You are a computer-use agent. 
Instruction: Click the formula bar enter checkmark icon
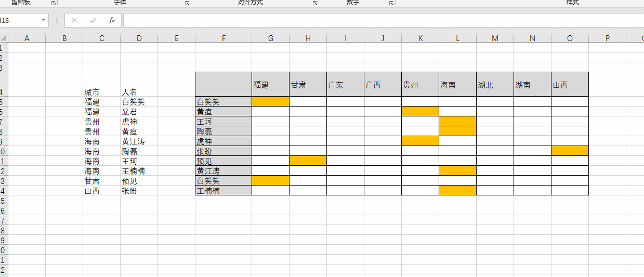coord(93,20)
